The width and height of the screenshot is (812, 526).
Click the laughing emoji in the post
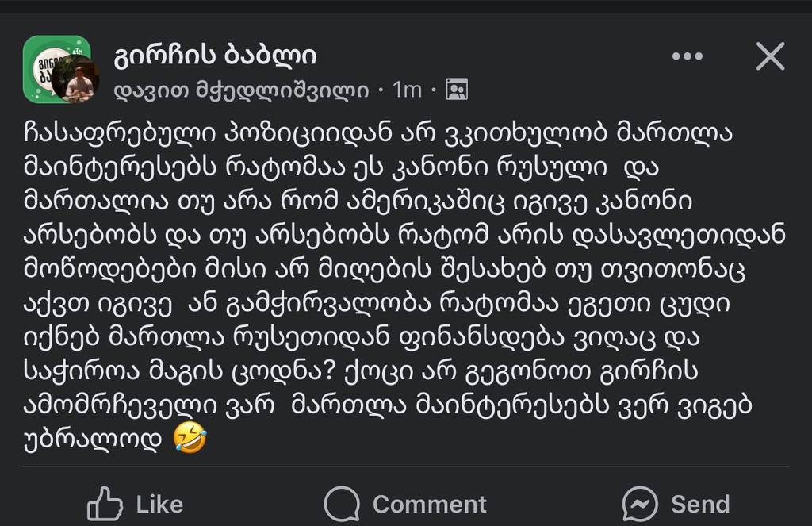point(190,438)
